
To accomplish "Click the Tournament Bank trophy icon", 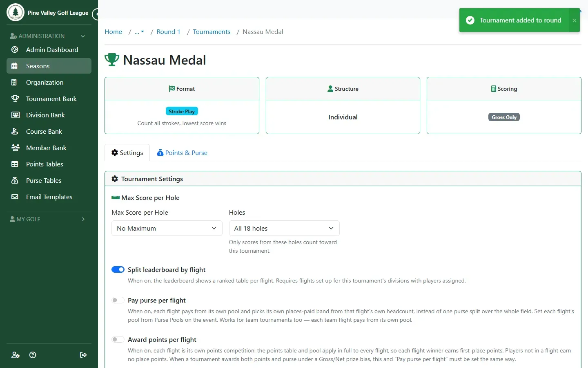I will tap(15, 99).
